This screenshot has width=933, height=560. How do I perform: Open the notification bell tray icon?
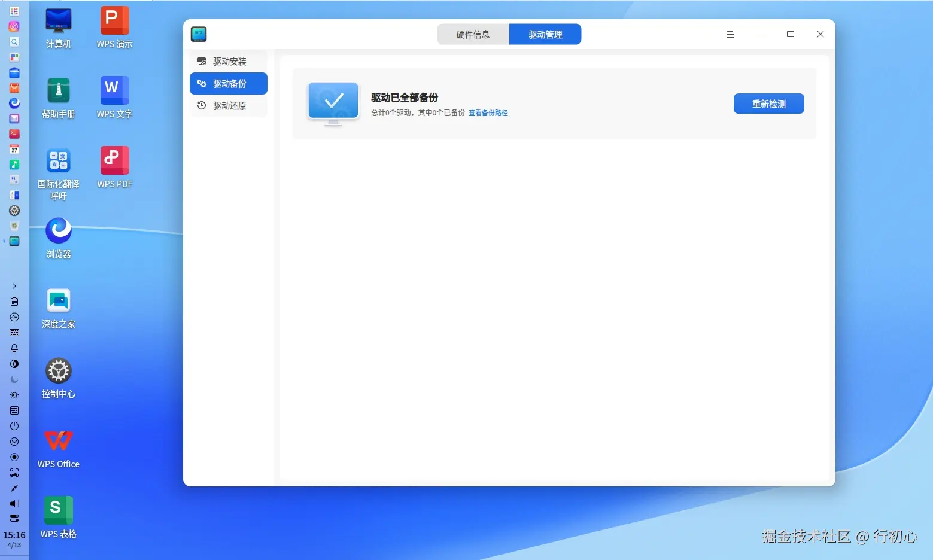point(14,348)
